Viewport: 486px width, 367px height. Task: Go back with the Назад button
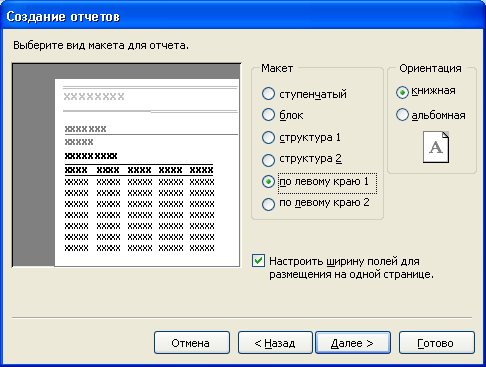pos(275,342)
